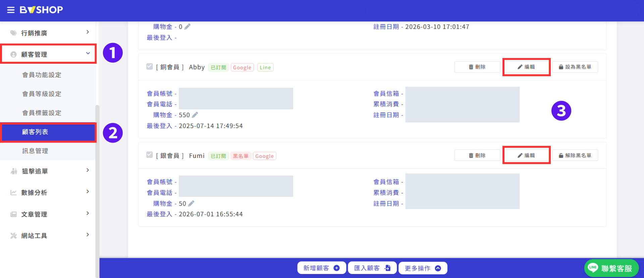Delete member Fumi with 刪除 button
644x278 pixels.
click(x=477, y=155)
